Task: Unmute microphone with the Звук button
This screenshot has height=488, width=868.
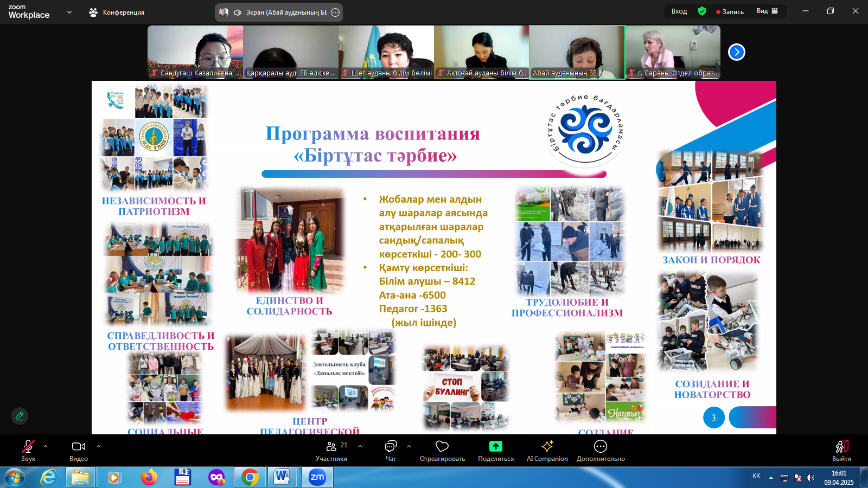Action: (x=28, y=450)
